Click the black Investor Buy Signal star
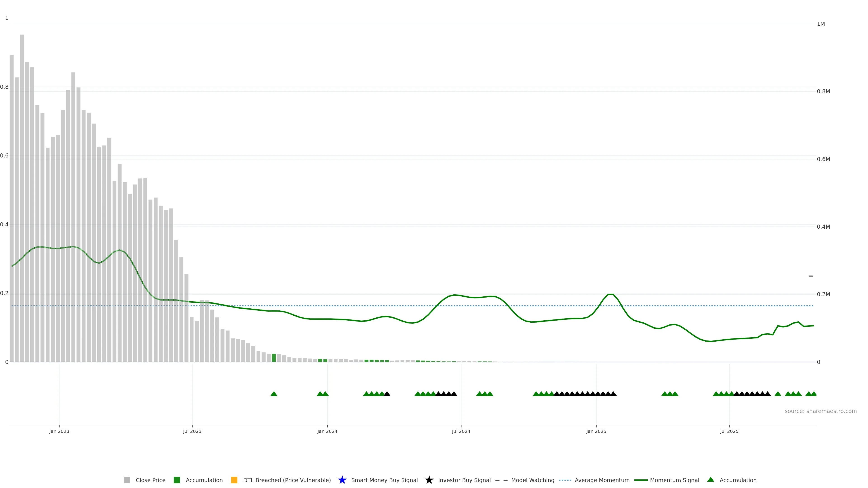868x488 pixels. coord(429,480)
